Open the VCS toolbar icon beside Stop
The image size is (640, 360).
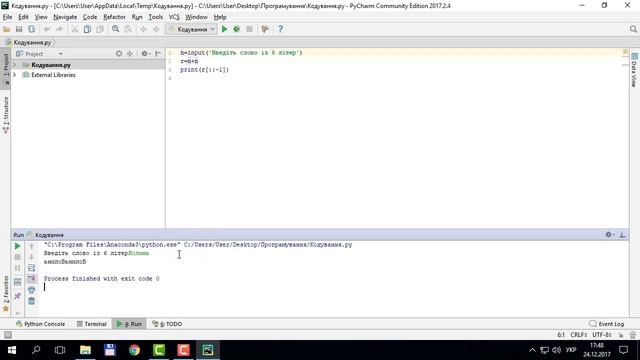tap(265, 29)
